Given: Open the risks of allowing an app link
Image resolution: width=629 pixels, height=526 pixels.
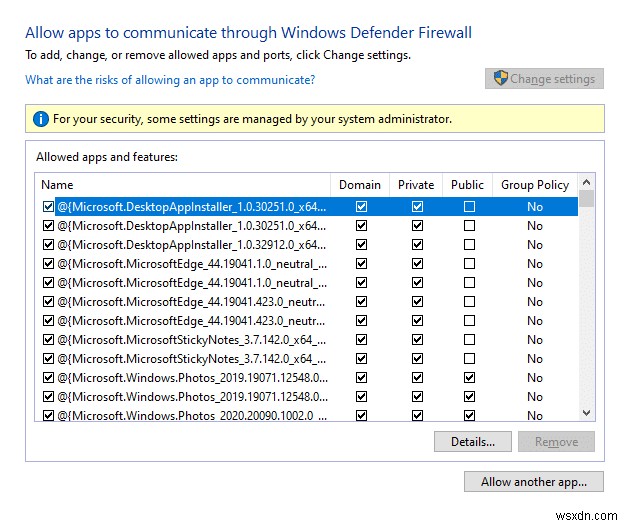Looking at the screenshot, I should [170, 80].
